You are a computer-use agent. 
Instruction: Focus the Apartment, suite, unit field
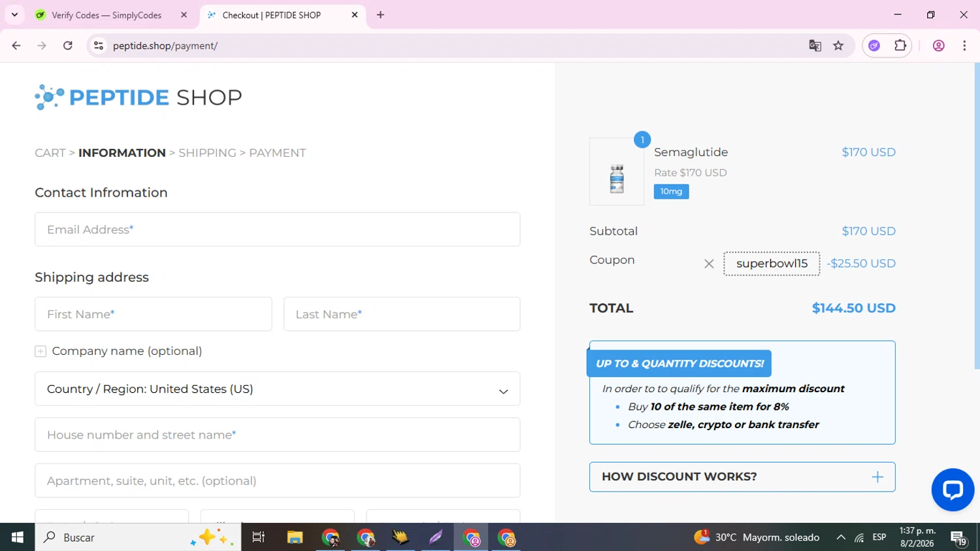[x=278, y=480]
